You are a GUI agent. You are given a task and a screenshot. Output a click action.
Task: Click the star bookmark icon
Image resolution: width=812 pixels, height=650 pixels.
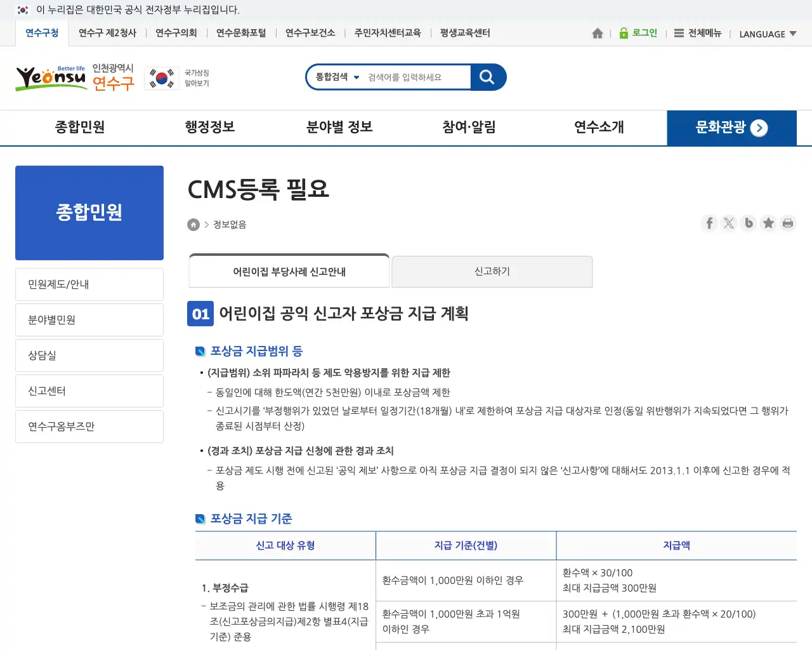point(768,223)
